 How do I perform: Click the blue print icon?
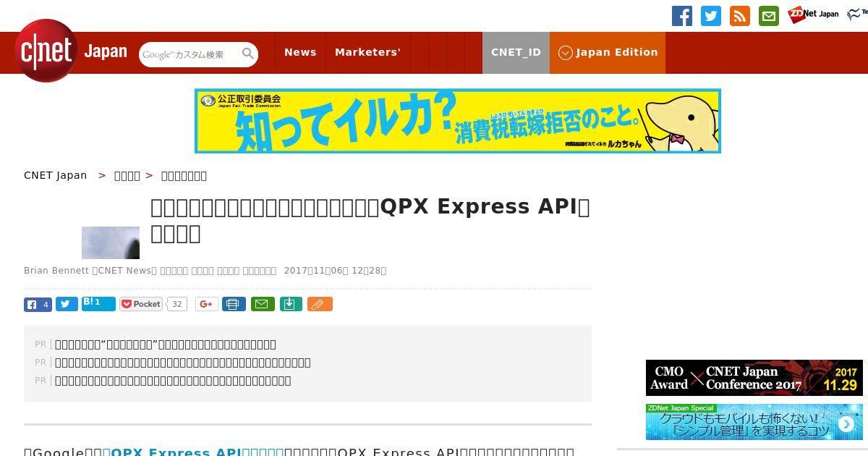tap(234, 304)
